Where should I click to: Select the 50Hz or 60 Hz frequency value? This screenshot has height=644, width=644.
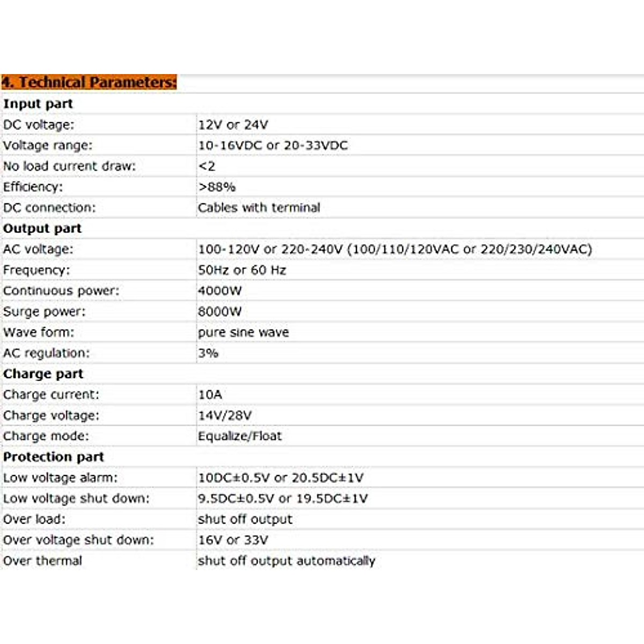(x=241, y=270)
